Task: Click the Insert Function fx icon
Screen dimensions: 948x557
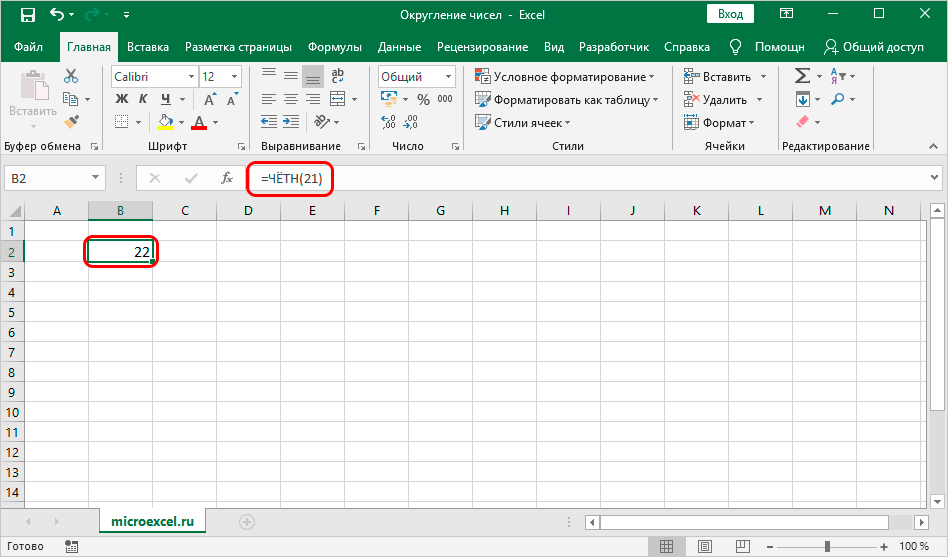Action: point(228,178)
